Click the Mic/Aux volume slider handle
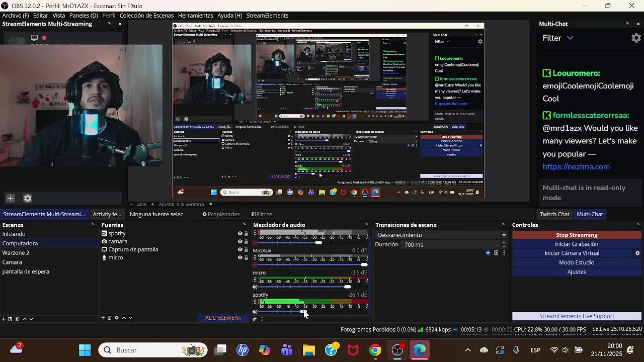644x362 pixels. pyautogui.click(x=364, y=265)
